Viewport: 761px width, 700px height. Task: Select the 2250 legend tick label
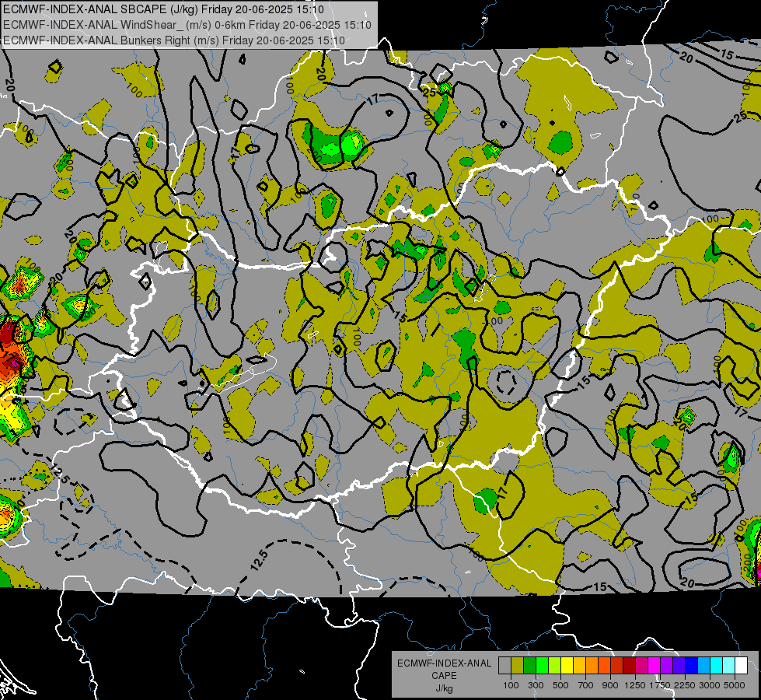[x=684, y=685]
